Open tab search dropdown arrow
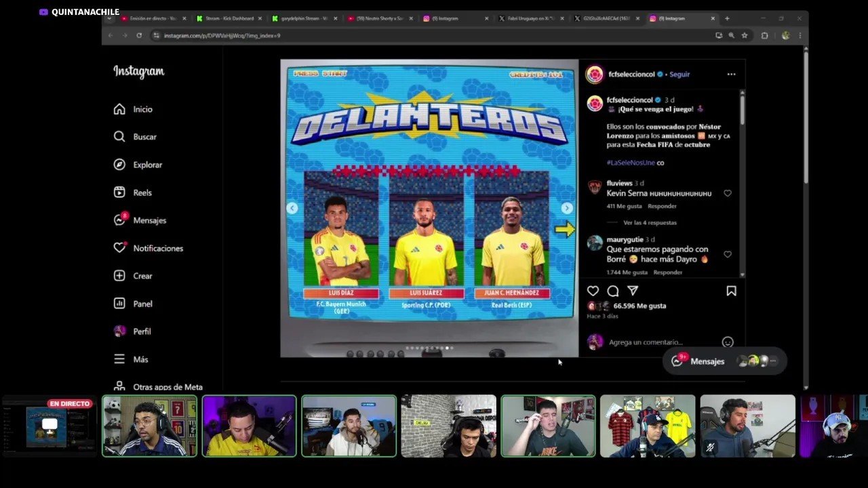 (x=109, y=18)
